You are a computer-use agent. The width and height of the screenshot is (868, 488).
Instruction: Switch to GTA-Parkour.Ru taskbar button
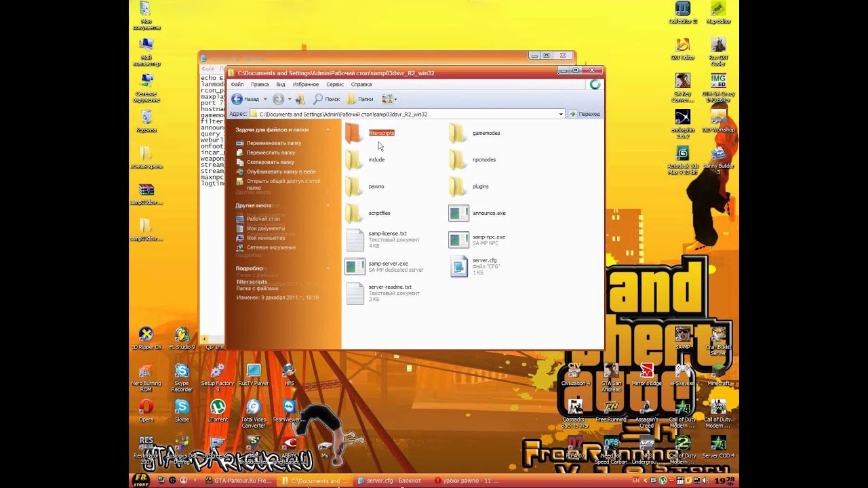[x=239, y=481]
